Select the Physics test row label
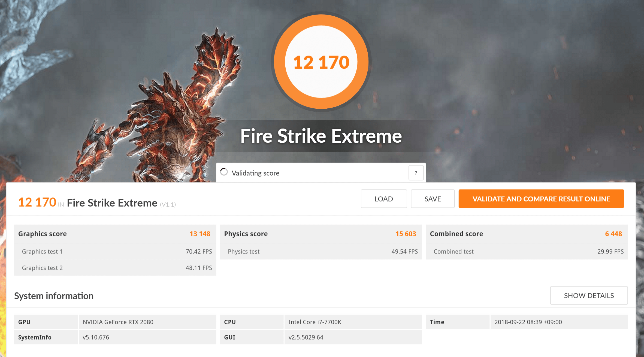The height and width of the screenshot is (357, 644). pos(244,252)
